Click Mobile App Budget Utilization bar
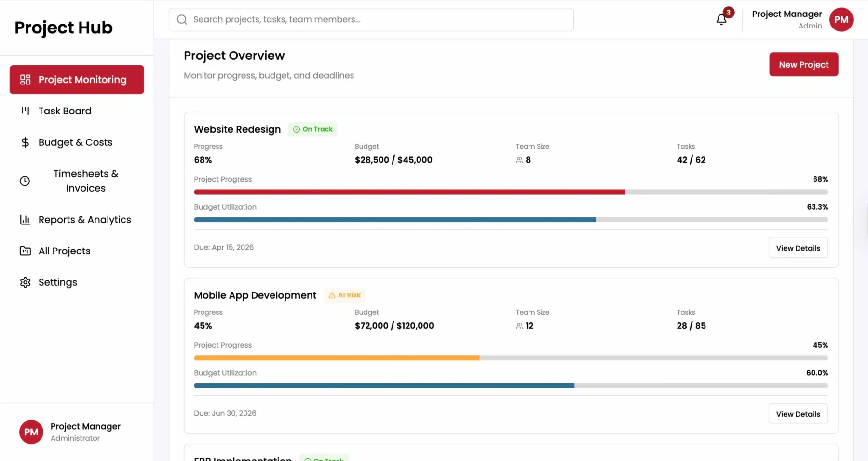 pyautogui.click(x=511, y=386)
